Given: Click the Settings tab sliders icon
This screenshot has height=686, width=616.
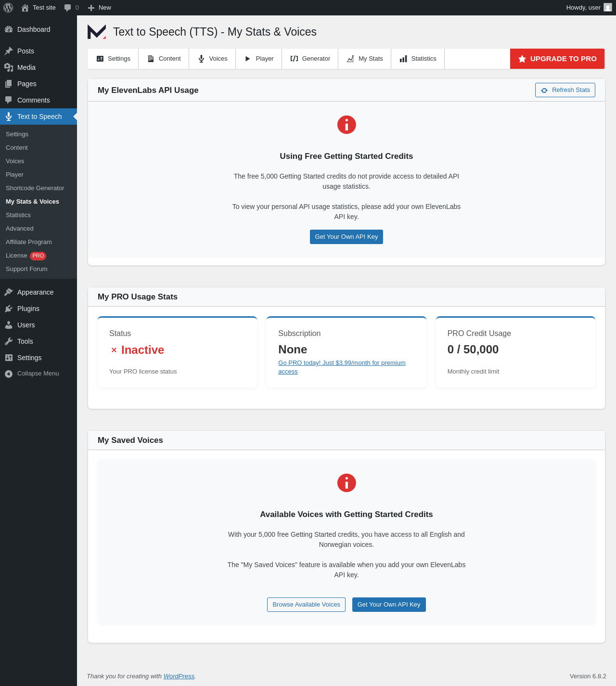Looking at the screenshot, I should 100,59.
